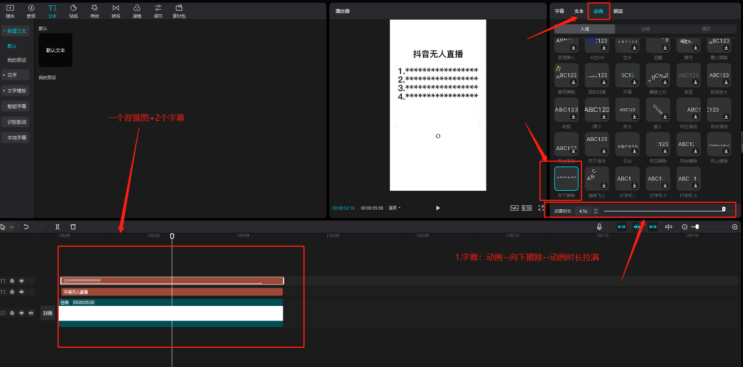744x367 pixels.
Task: Click the 封面 cover button on main track
Action: [x=47, y=313]
